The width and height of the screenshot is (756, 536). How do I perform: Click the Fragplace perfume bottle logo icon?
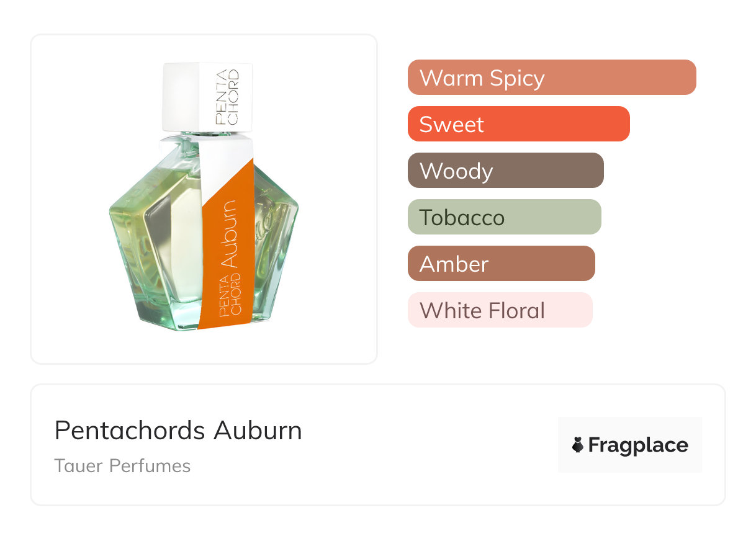pyautogui.click(x=578, y=445)
